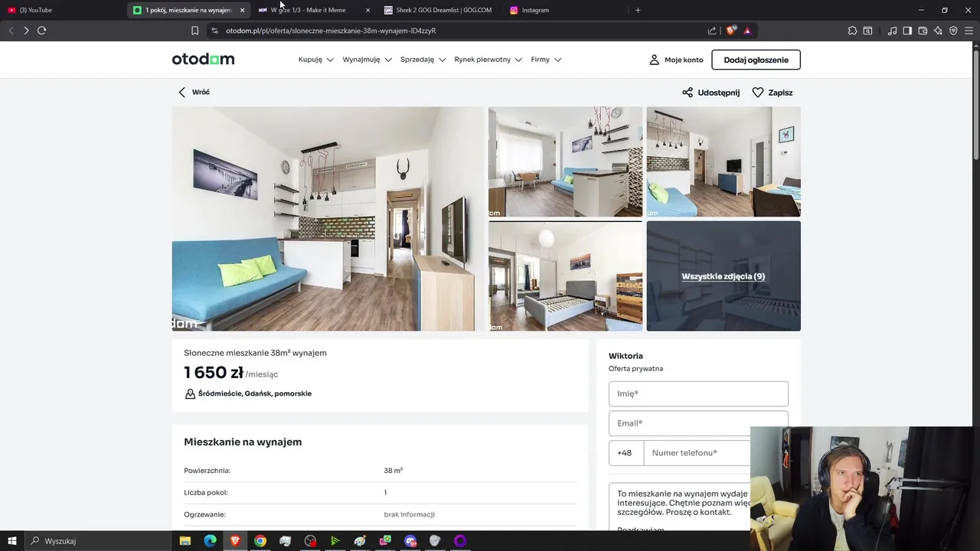
Task: Save listing with the Zapisz button
Action: tap(773, 92)
